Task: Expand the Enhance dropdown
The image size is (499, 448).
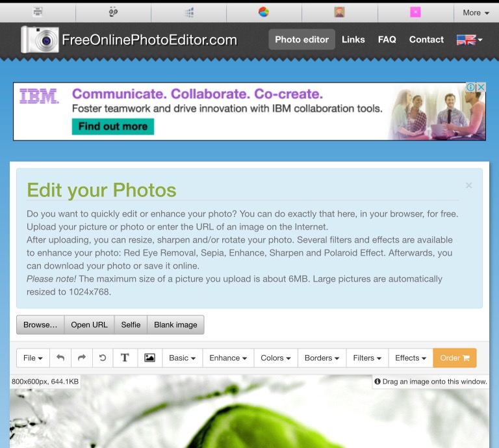Action: coord(227,358)
